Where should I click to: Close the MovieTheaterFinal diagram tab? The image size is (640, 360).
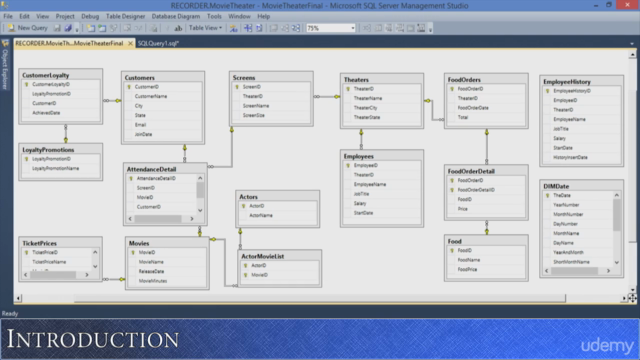130,43
